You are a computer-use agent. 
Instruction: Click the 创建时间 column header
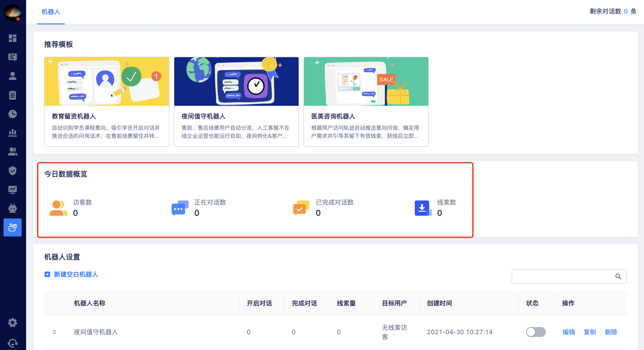tap(439, 303)
